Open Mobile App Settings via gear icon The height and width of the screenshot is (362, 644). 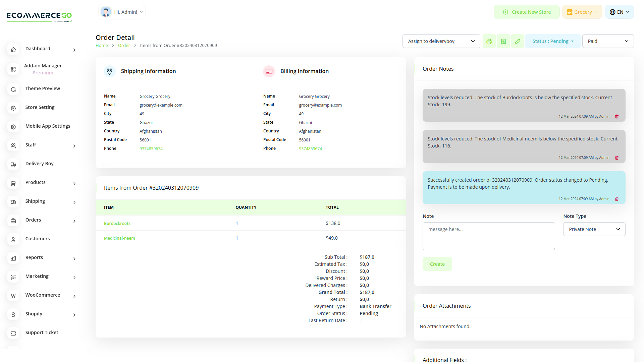[x=13, y=127]
